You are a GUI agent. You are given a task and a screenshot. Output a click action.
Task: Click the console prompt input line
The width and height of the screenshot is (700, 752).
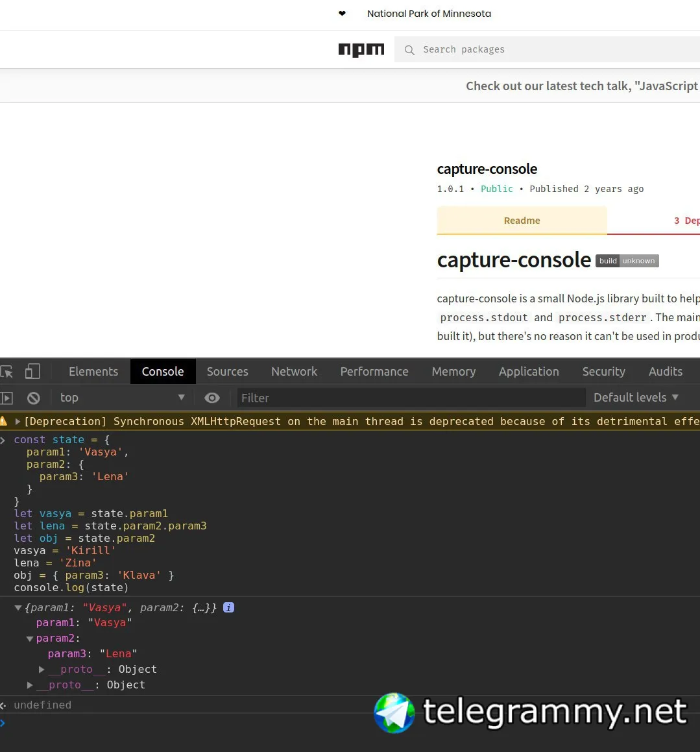350,723
